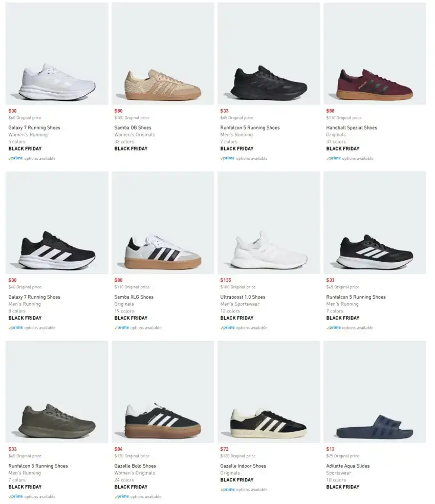435x504 pixels.
Task: Select "33 colors" under Samba OG Shoes
Action: [124, 142]
